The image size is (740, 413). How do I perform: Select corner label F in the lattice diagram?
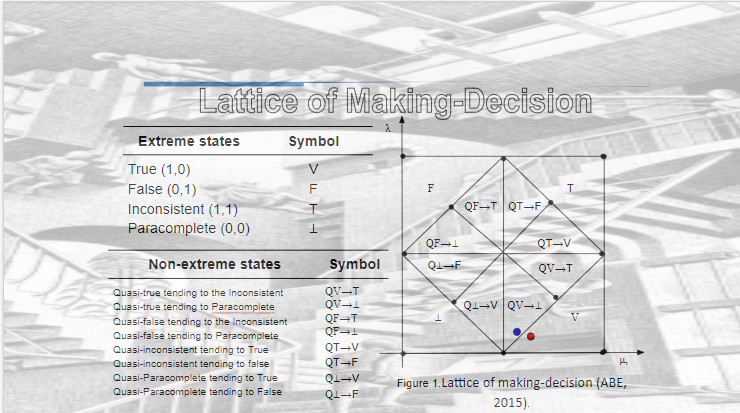coord(430,188)
